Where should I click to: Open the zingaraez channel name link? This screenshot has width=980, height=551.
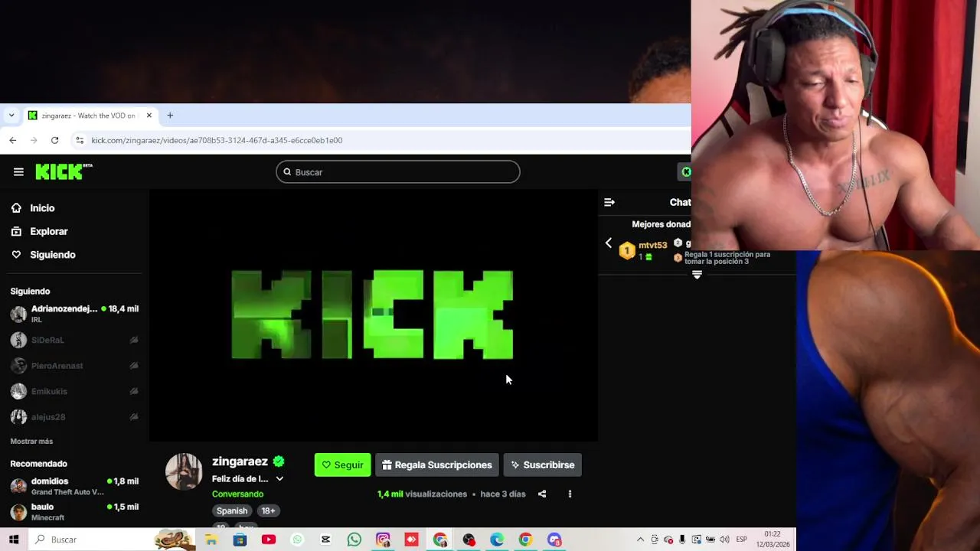pyautogui.click(x=240, y=461)
